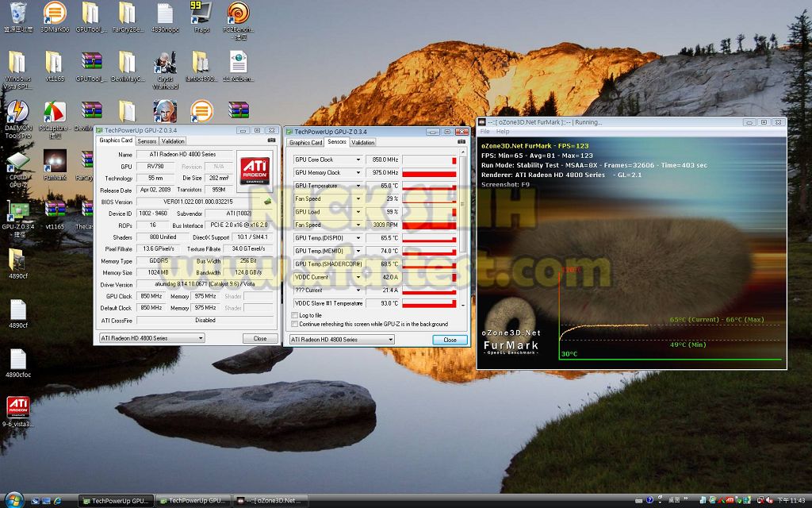Open the DAEMON Tools Pro shortcut
812x508 pixels.
click(17, 113)
